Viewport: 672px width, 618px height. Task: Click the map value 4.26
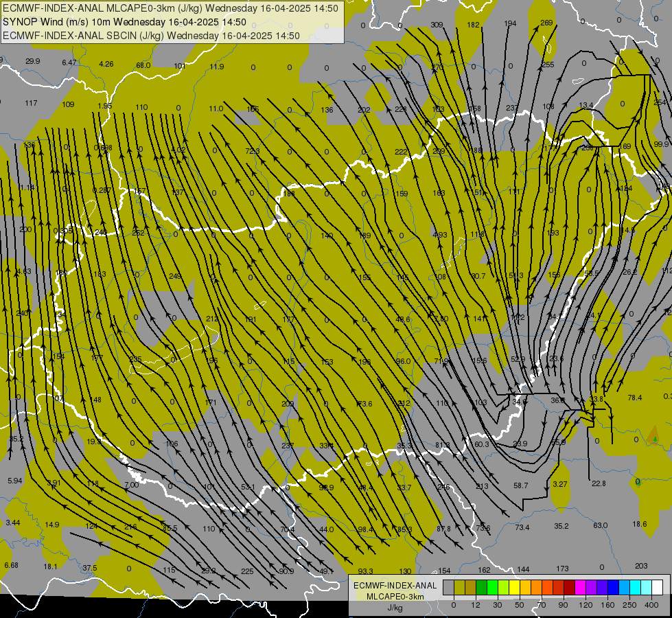point(106,65)
